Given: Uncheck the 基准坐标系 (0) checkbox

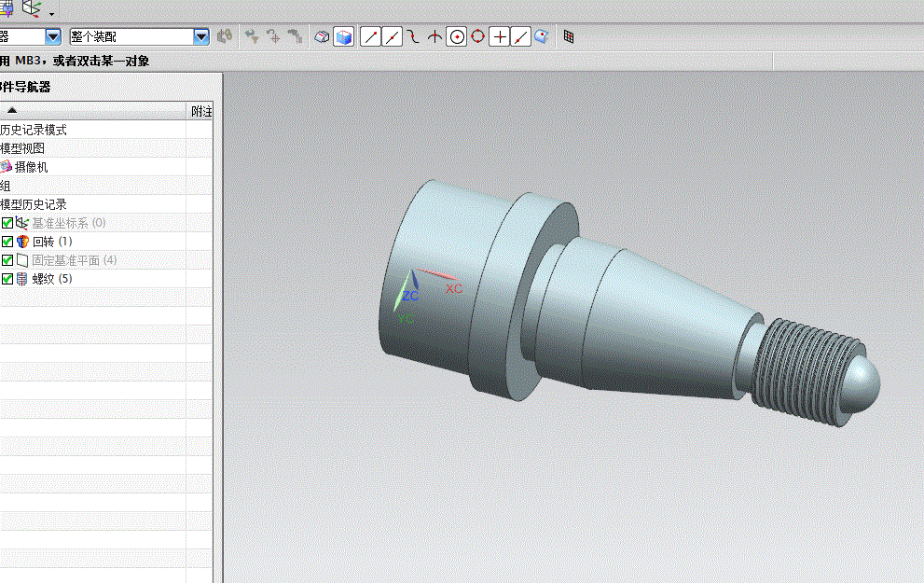Looking at the screenshot, I should click(x=7, y=223).
